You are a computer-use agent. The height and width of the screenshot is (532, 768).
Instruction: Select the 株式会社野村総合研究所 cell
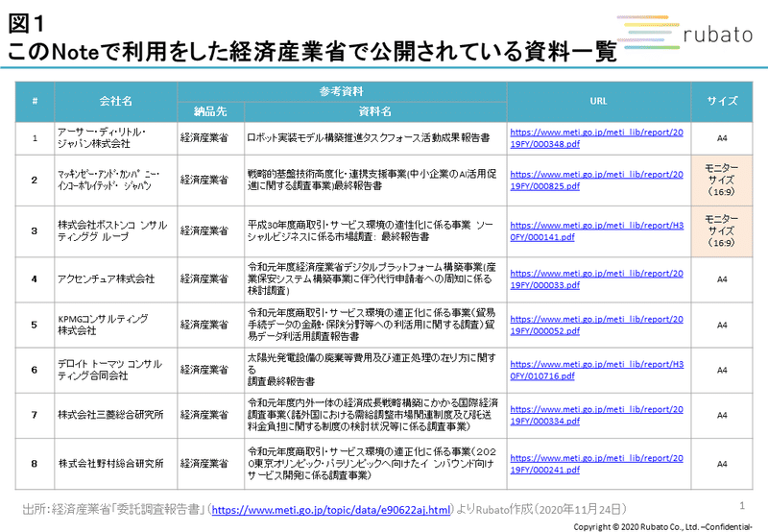pos(115,464)
